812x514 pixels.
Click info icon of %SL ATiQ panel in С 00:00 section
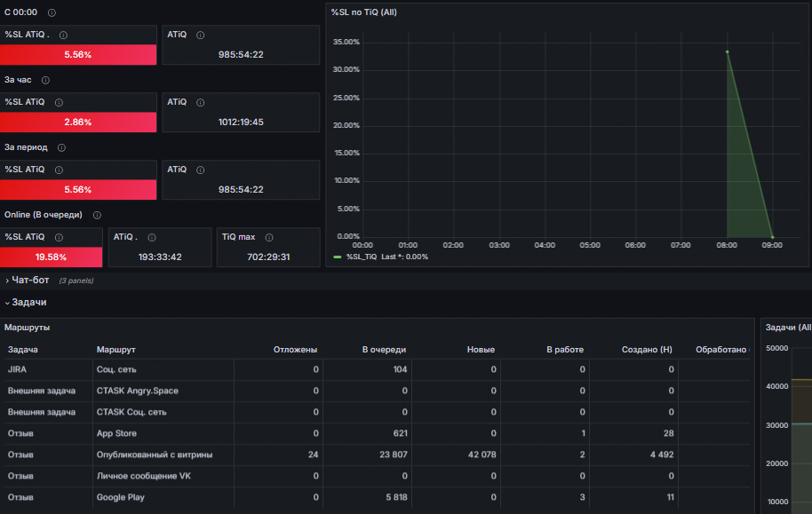(63, 36)
